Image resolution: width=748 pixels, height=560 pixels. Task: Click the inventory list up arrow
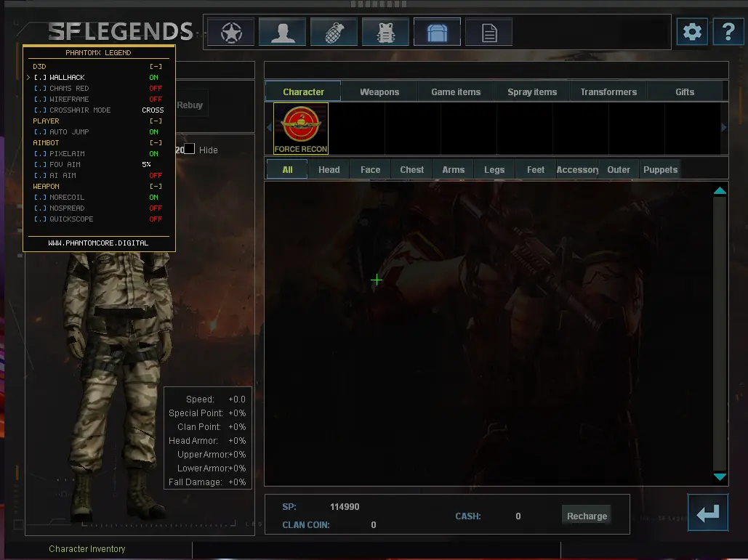[x=720, y=190]
